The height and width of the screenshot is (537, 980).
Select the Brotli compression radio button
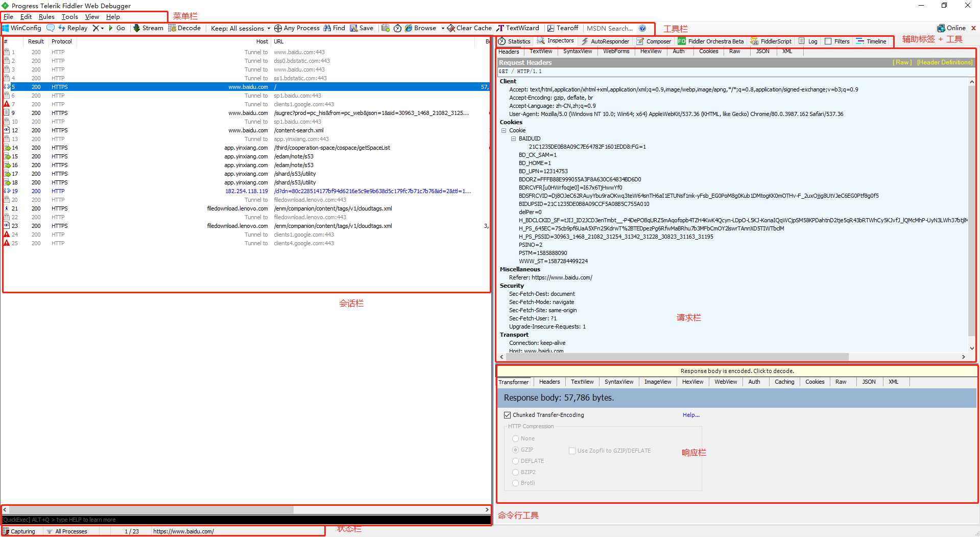[x=515, y=483]
